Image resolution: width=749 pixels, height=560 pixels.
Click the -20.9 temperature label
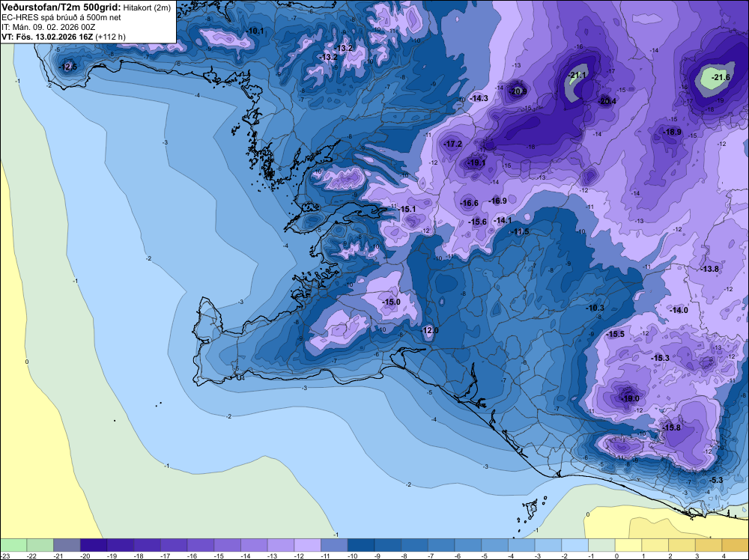point(518,91)
